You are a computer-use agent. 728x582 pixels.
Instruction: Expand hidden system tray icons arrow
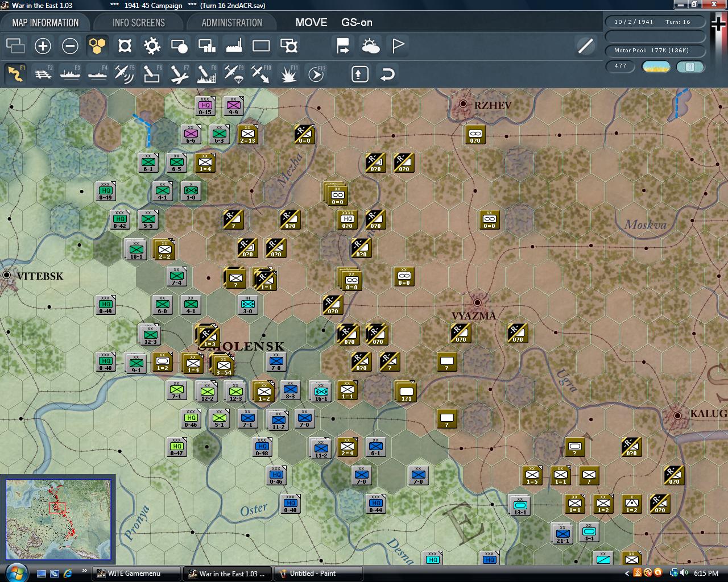click(627, 573)
